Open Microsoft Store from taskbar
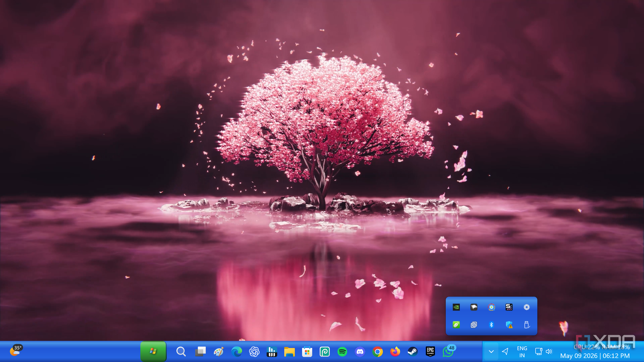This screenshot has width=644, height=362. 307,351
